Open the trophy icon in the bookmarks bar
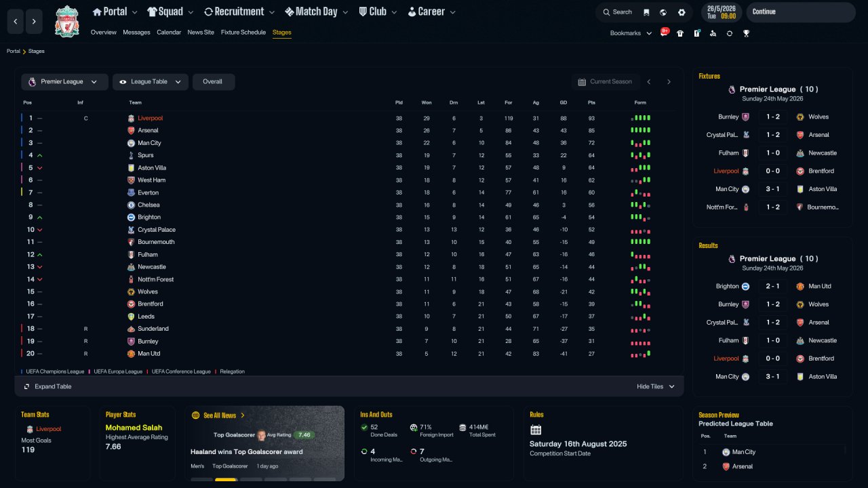 tap(746, 33)
